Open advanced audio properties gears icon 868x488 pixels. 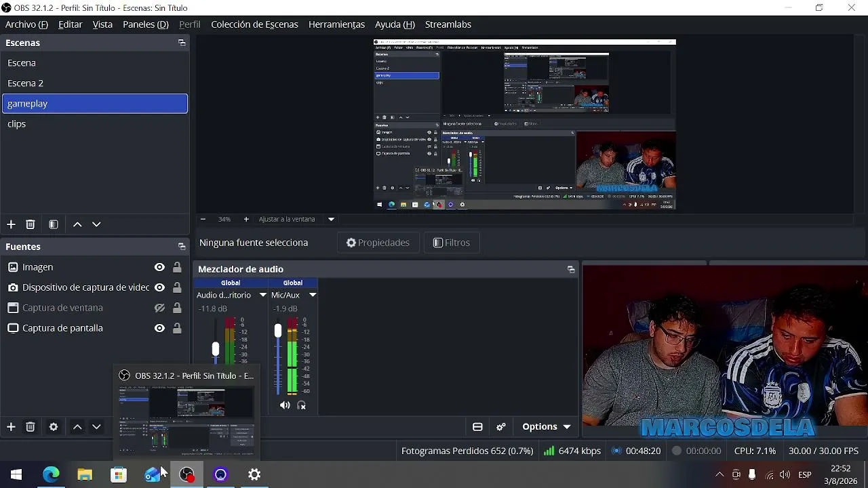[x=501, y=426]
